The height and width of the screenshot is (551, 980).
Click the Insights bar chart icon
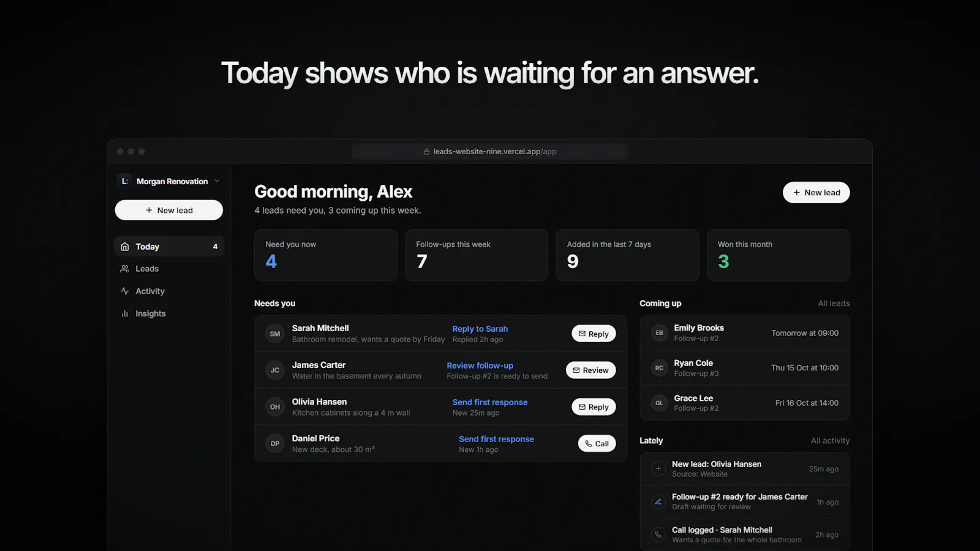coord(125,313)
